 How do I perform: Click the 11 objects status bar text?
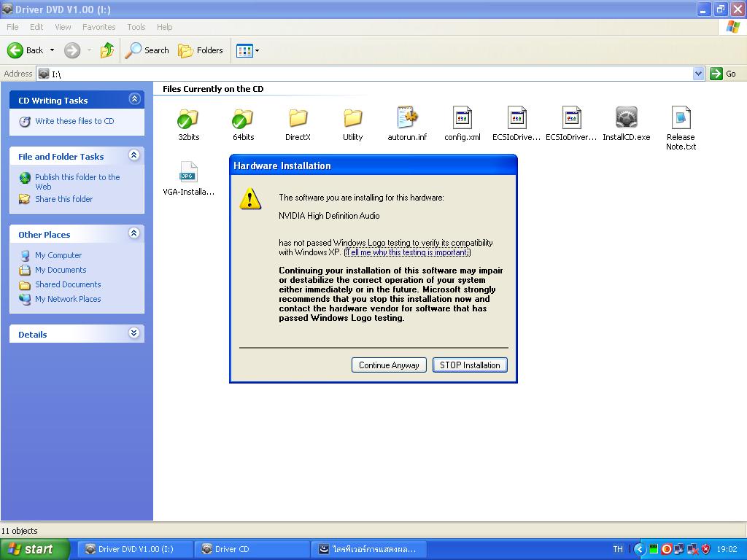[x=20, y=531]
